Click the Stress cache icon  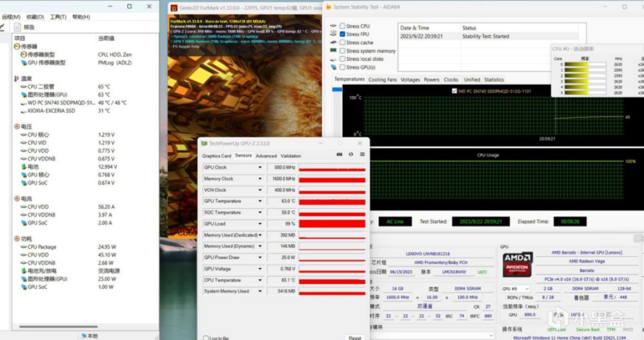333,42
